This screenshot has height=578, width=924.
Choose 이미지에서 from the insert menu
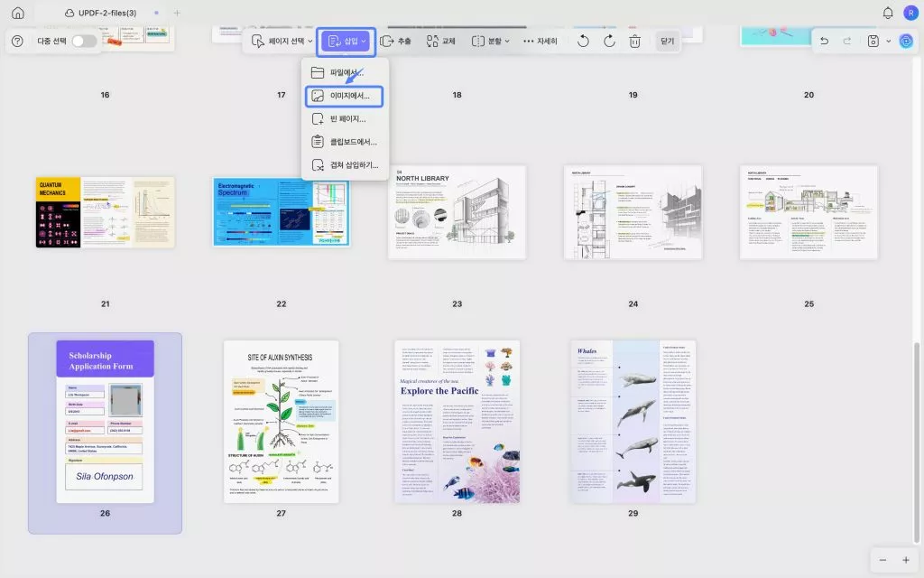(346, 94)
